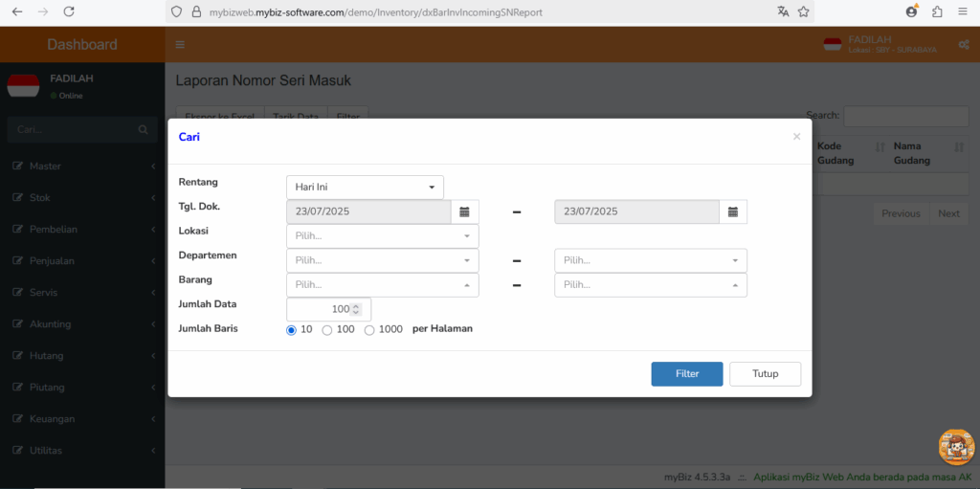The width and height of the screenshot is (980, 489).
Task: Sort by Kode Gudang column arrows
Action: coord(880,146)
